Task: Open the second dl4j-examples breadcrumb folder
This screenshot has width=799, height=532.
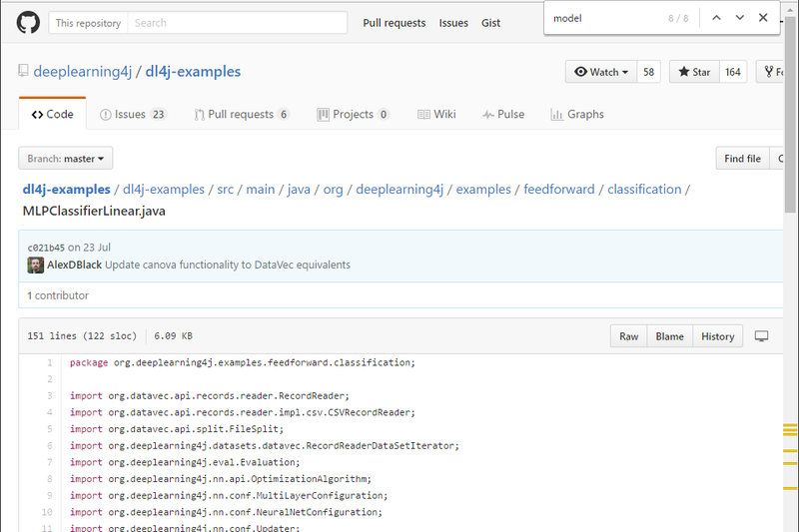Action: click(x=164, y=190)
